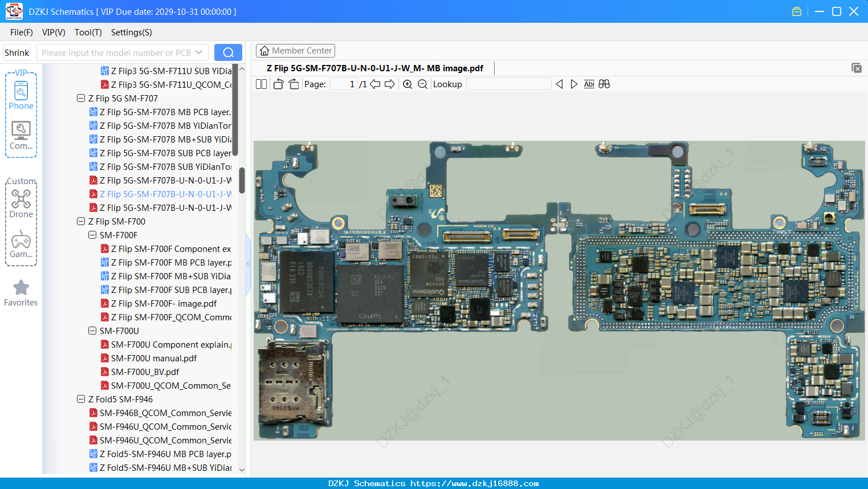868x489 pixels.
Task: Collapse the SM-F700U tree node
Action: point(92,331)
